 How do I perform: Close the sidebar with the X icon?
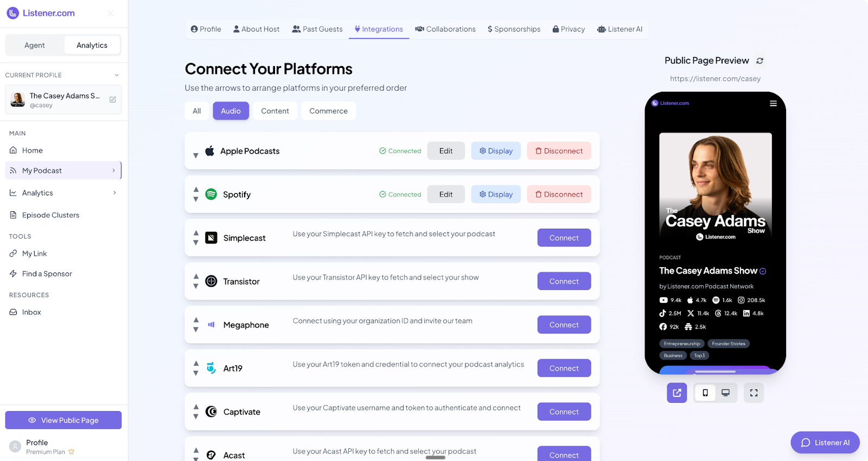click(x=111, y=13)
